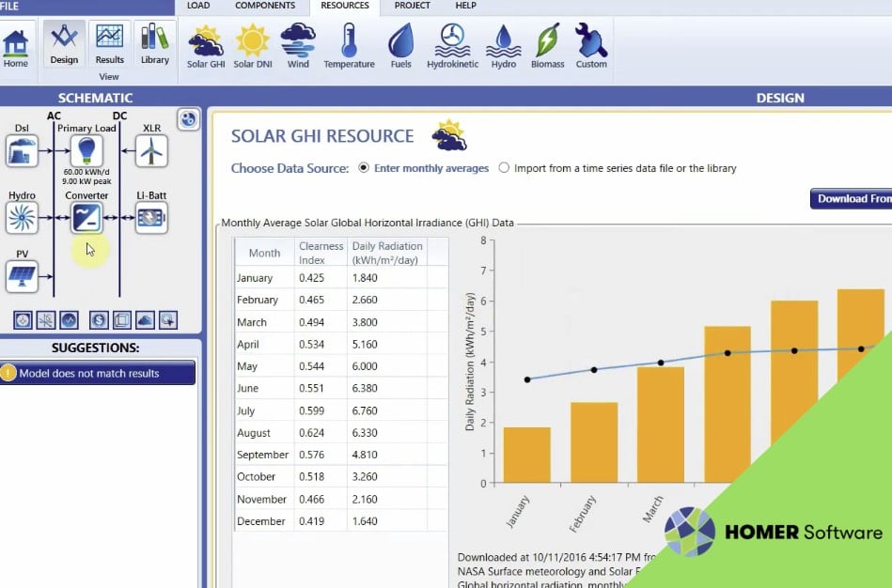This screenshot has width=892, height=588.
Task: Click the Clearness Index column header
Action: pyautogui.click(x=321, y=253)
